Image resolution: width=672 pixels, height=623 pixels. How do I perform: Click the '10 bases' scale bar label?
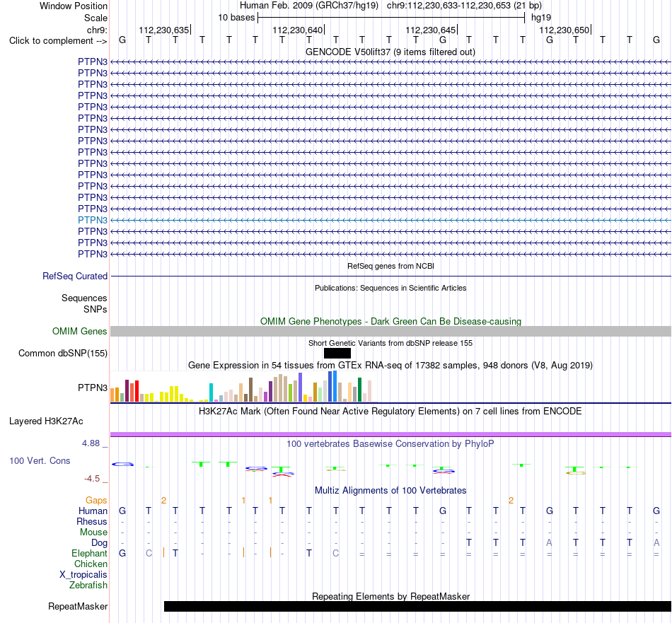tap(236, 18)
